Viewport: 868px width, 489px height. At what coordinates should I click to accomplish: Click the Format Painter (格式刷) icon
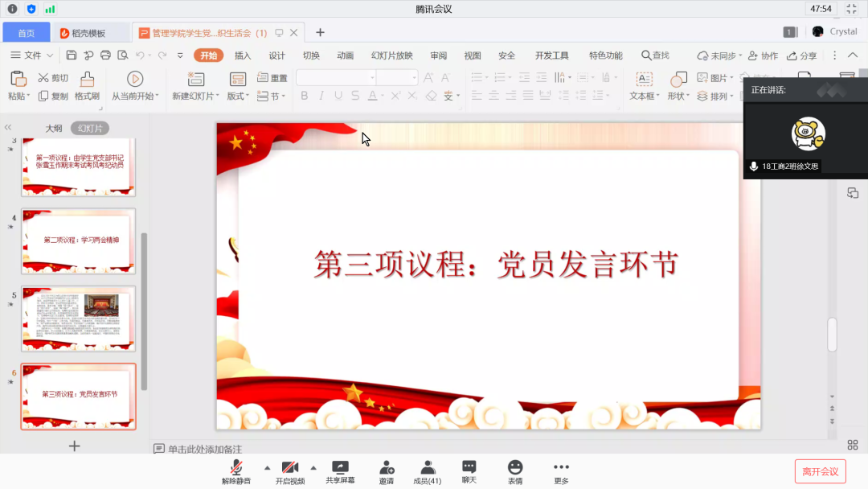(87, 79)
